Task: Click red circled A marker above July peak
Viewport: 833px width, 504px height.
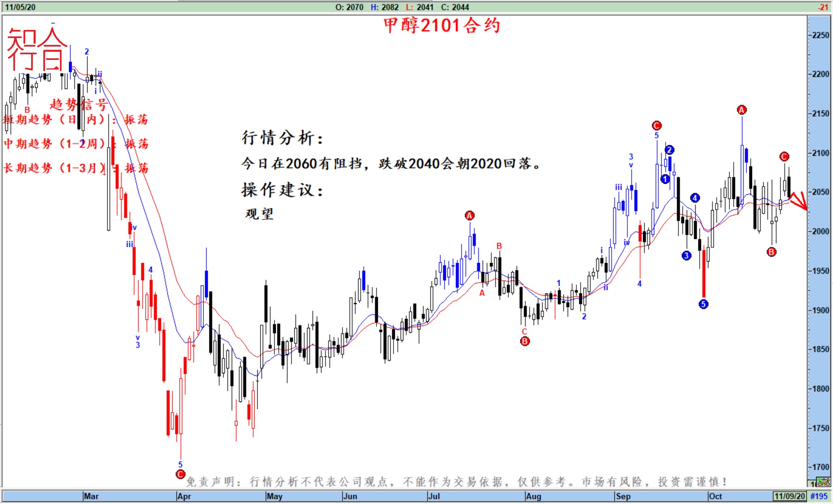Action: click(x=469, y=216)
